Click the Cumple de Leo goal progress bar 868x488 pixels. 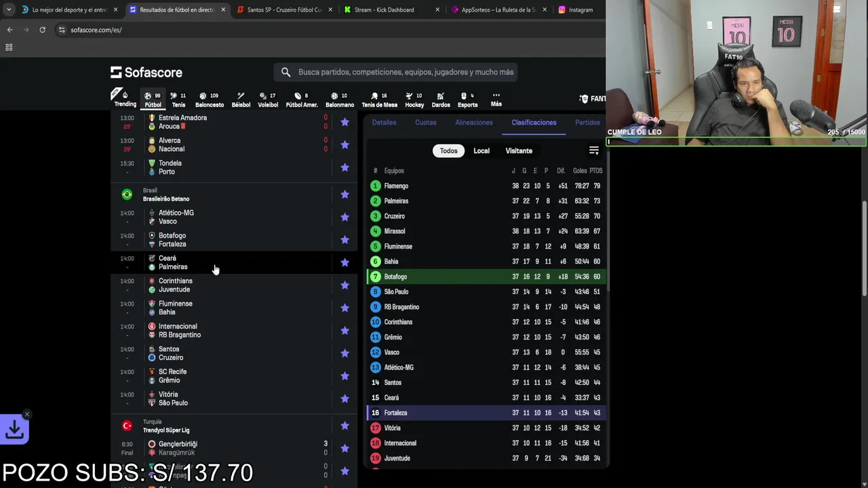[x=736, y=142]
